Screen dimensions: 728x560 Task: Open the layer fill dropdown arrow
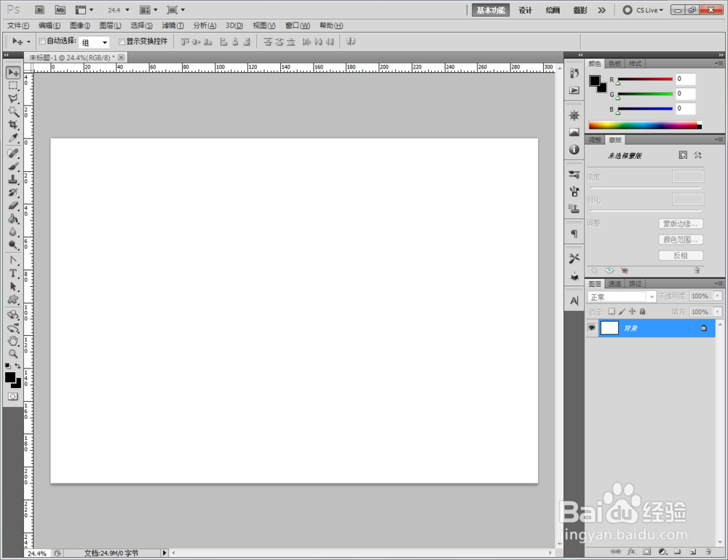click(718, 312)
